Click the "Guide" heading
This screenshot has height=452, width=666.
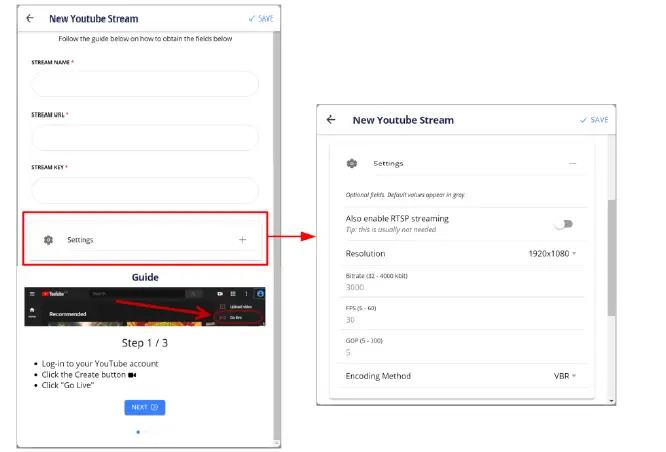coord(145,277)
